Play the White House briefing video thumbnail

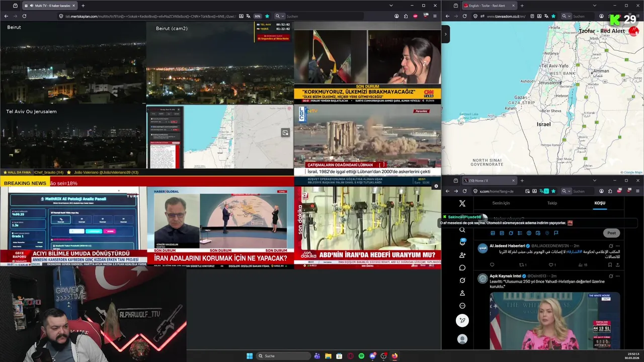555,321
